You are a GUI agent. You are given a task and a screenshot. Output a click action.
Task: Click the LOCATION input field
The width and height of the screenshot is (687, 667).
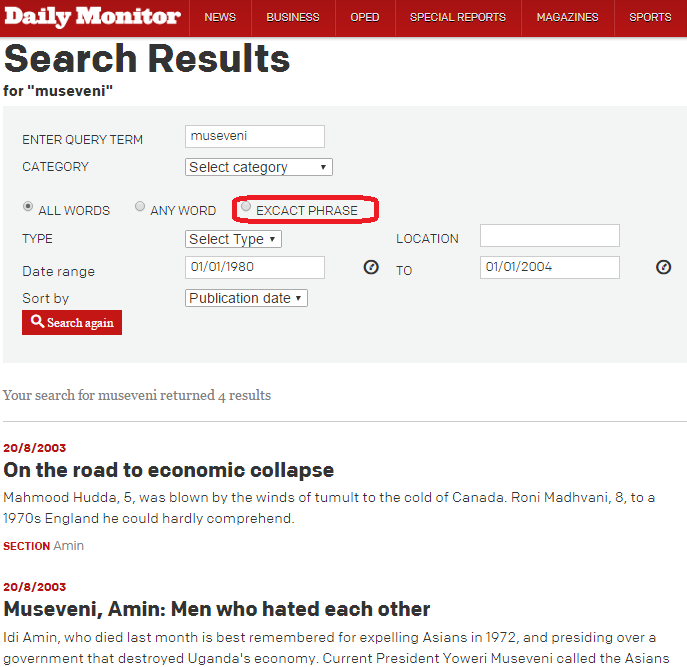549,235
